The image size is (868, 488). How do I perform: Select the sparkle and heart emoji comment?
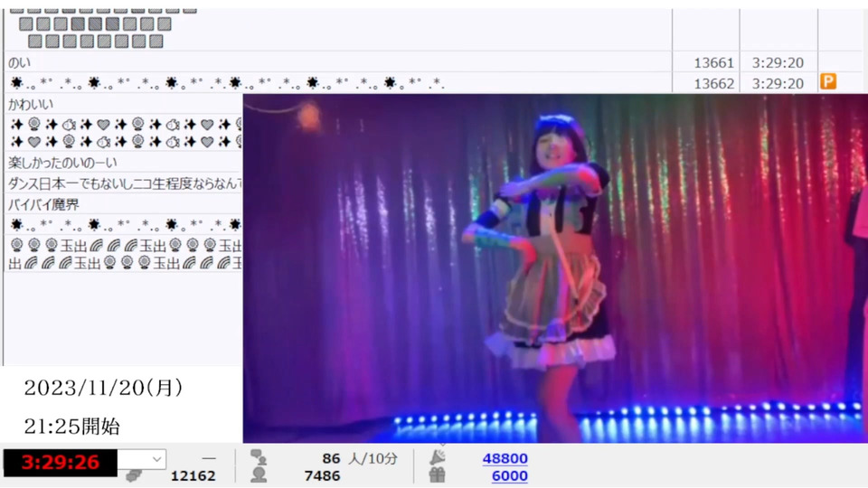(124, 133)
